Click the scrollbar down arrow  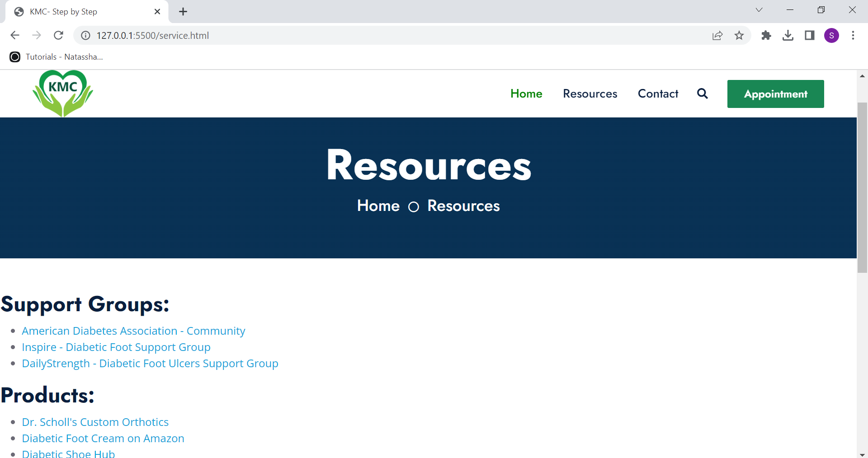coord(862,454)
